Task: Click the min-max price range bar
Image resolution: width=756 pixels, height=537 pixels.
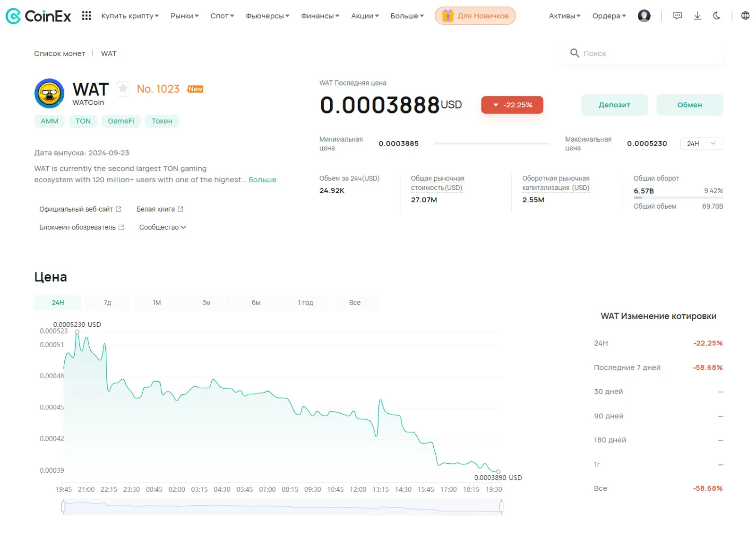Action: pyautogui.click(x=491, y=143)
